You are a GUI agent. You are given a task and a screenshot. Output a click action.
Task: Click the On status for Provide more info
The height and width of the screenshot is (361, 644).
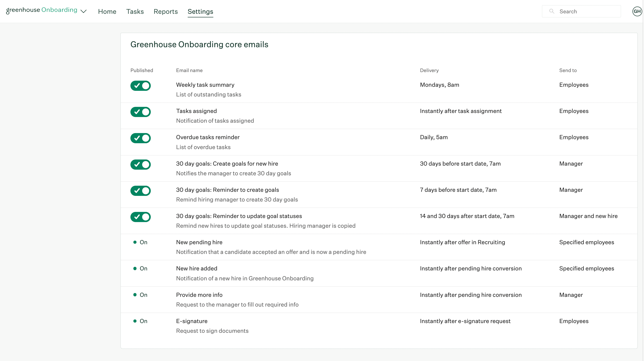coord(141,295)
